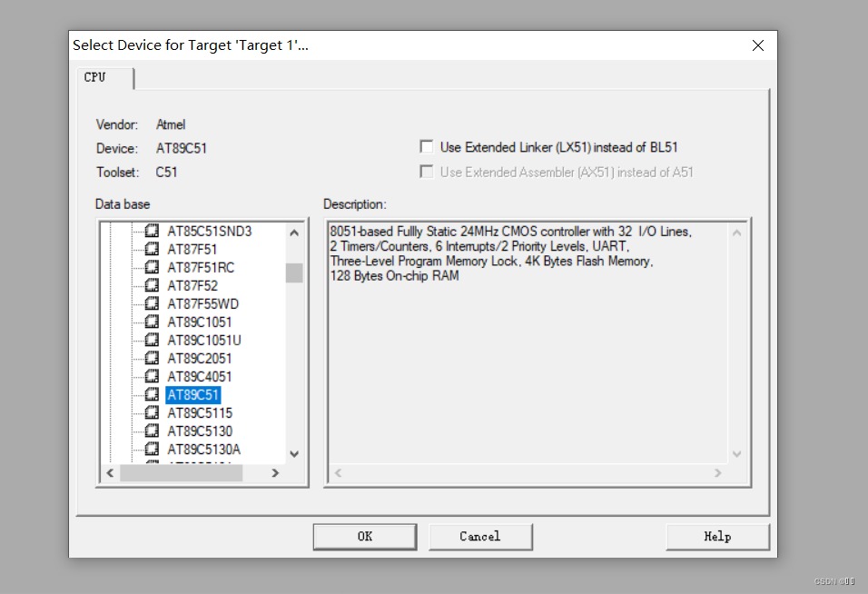
Task: Click database list scroll-up arrow
Action: [x=294, y=233]
